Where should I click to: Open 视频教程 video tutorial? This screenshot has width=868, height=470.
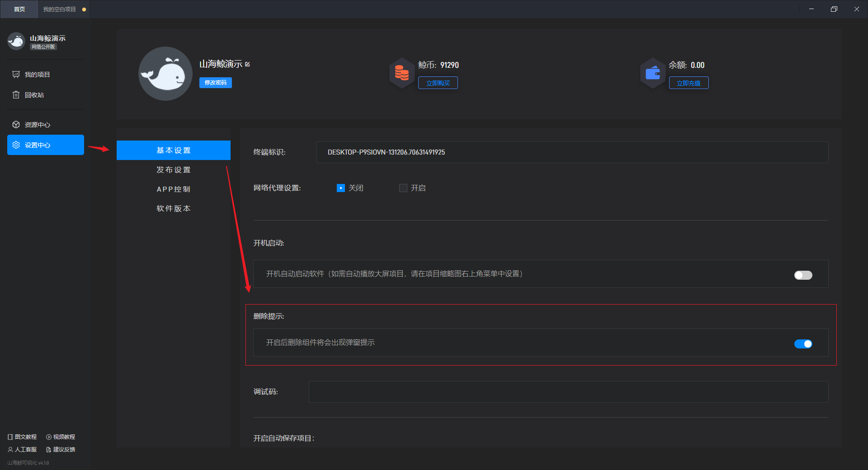(x=61, y=437)
